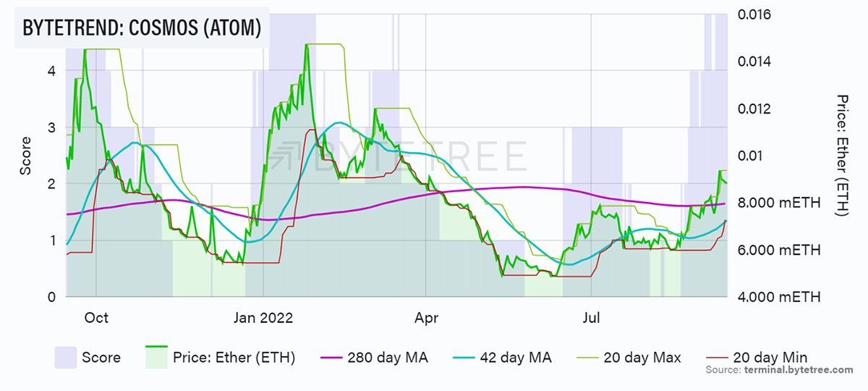Click the Price Ether green legend swatch

pyautogui.click(x=156, y=357)
